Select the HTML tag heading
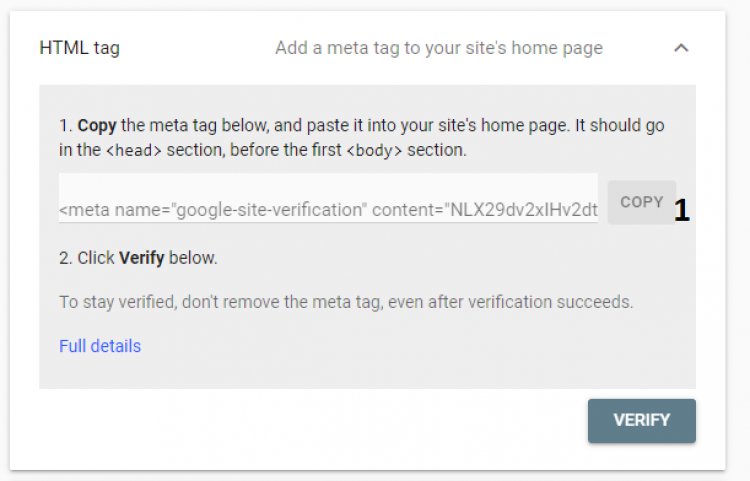Viewport: 750px width, 481px height. click(79, 48)
